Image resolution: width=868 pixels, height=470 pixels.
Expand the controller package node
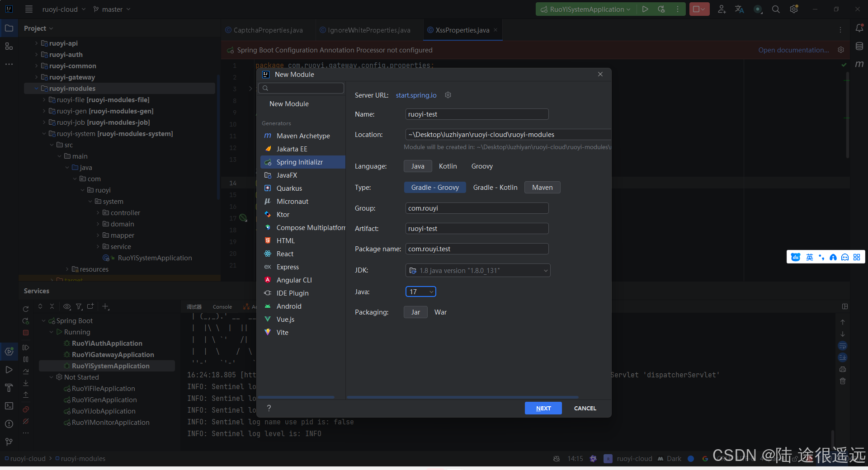[98, 212]
